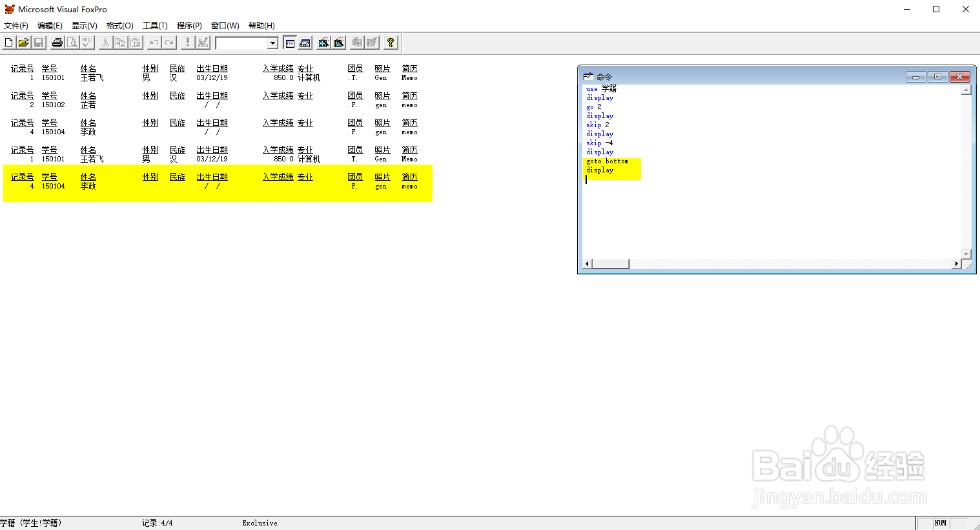Image resolution: width=980 pixels, height=530 pixels.
Task: Click the 'use 学籍' command line
Action: [601, 89]
